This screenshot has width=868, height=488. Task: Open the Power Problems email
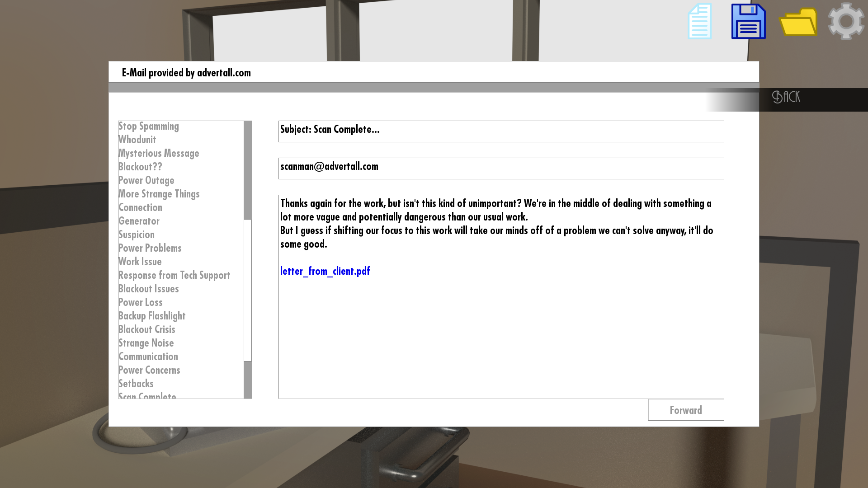(x=150, y=249)
